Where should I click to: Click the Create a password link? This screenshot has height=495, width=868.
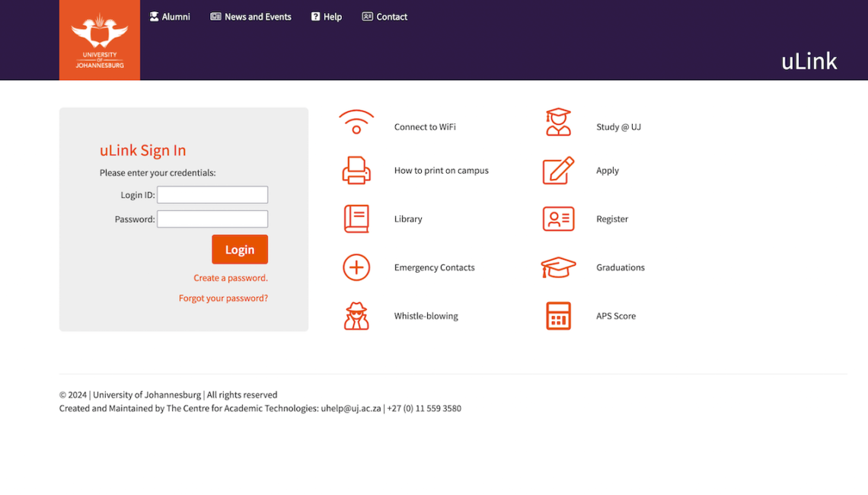point(230,277)
